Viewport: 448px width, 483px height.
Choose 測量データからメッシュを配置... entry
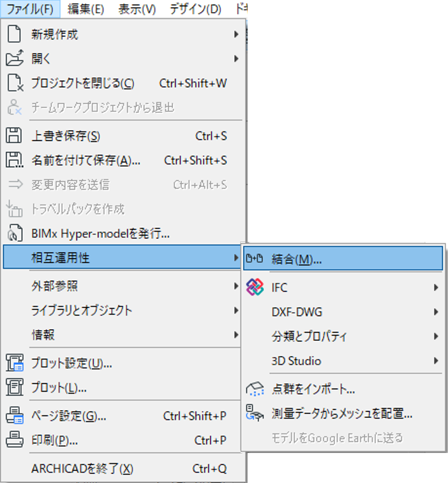point(343,413)
